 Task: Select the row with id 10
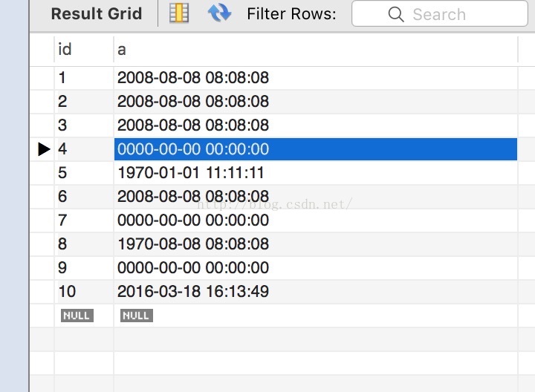pos(273,292)
